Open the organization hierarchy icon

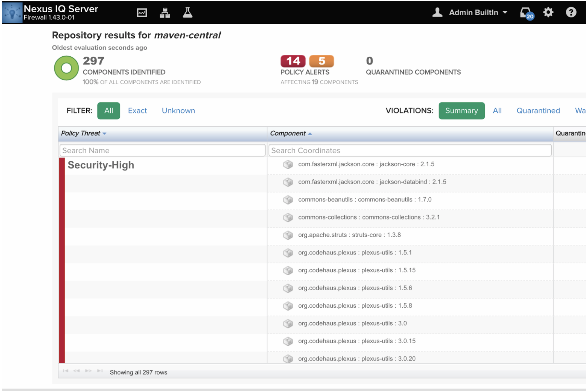(x=165, y=13)
